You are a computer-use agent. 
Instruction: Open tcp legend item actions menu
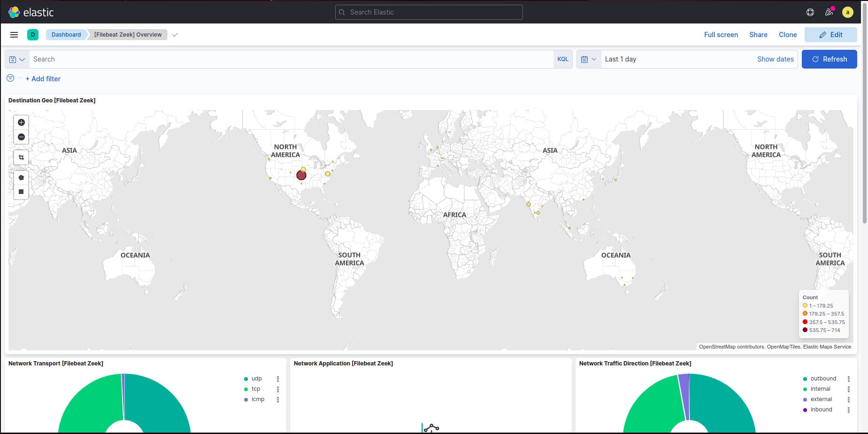pyautogui.click(x=278, y=389)
